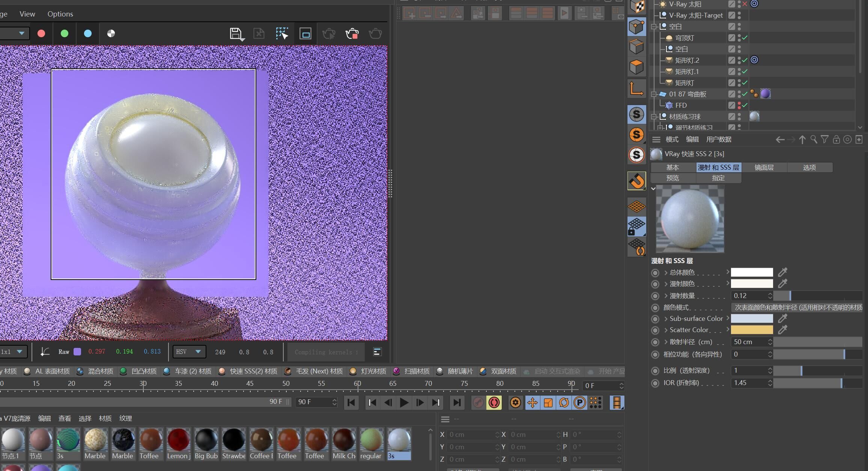Switch to the alpha channel icon

coord(111,33)
